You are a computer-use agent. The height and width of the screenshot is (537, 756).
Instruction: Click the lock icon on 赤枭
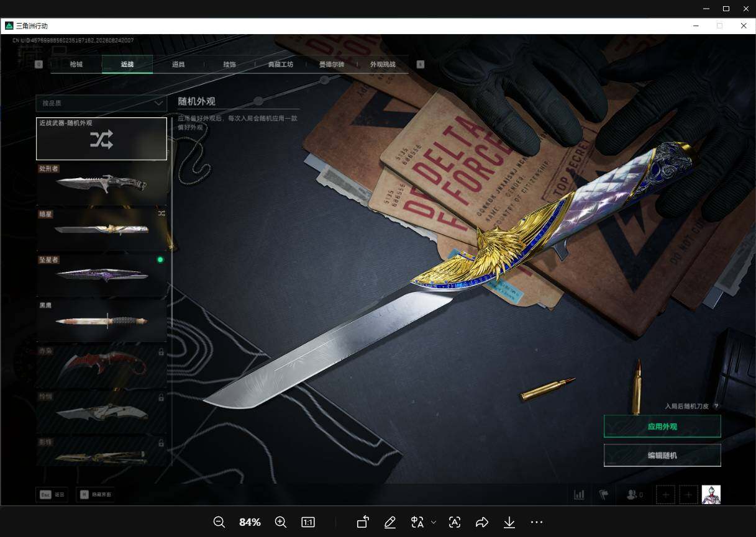(161, 352)
